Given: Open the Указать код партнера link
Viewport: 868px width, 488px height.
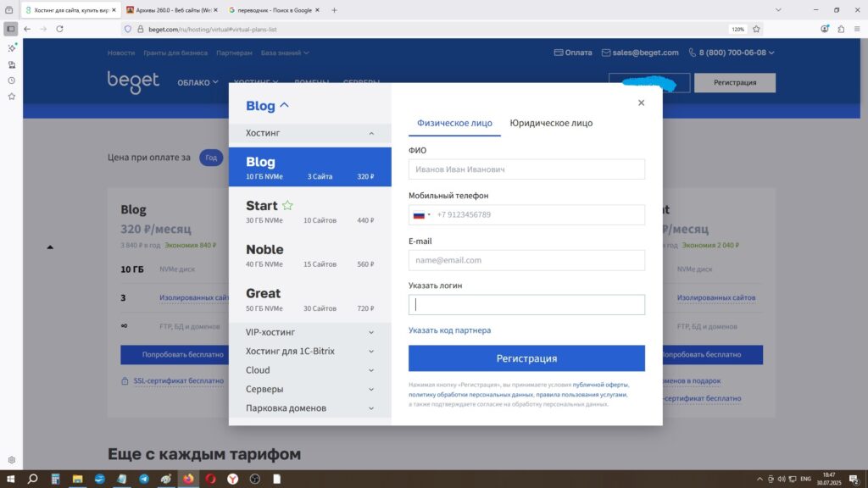Looking at the screenshot, I should 449,330.
